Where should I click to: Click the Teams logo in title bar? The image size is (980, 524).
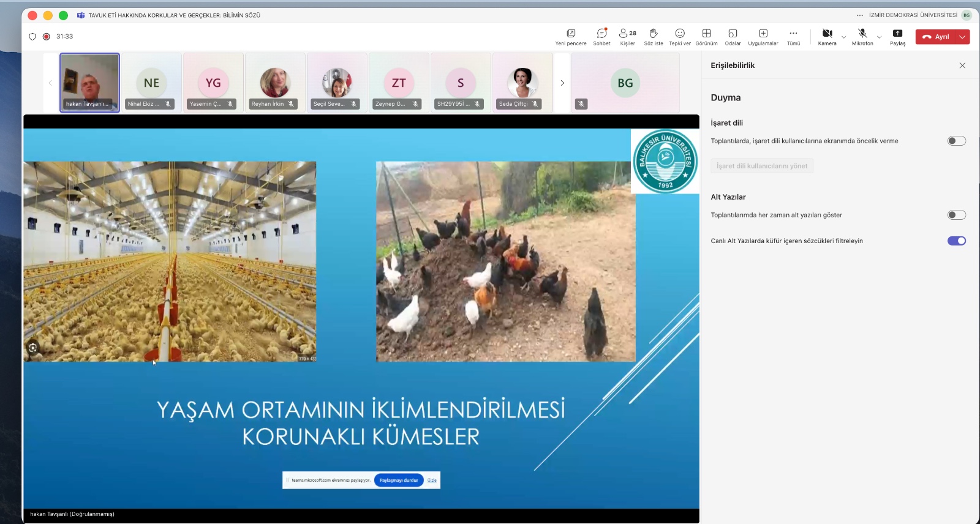[81, 15]
